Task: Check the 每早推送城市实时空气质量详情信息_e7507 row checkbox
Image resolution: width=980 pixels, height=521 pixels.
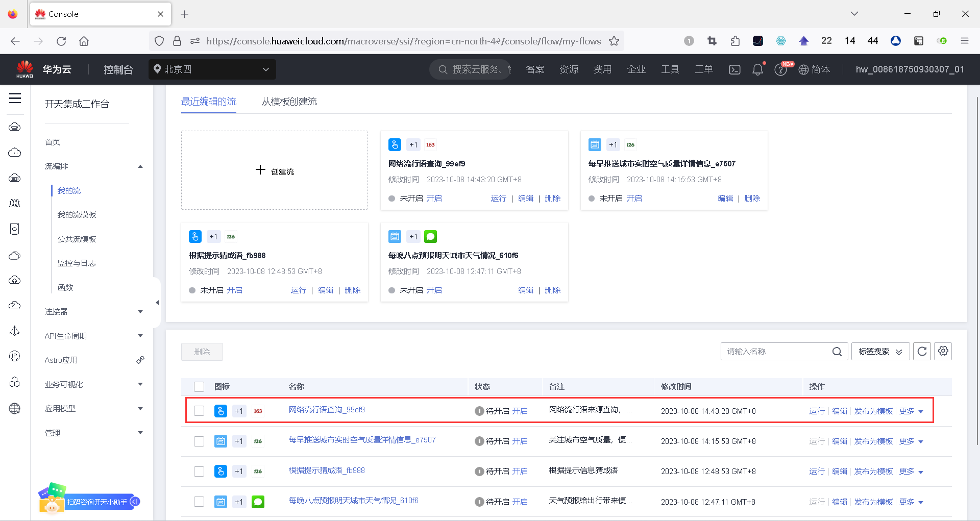Action: (199, 441)
